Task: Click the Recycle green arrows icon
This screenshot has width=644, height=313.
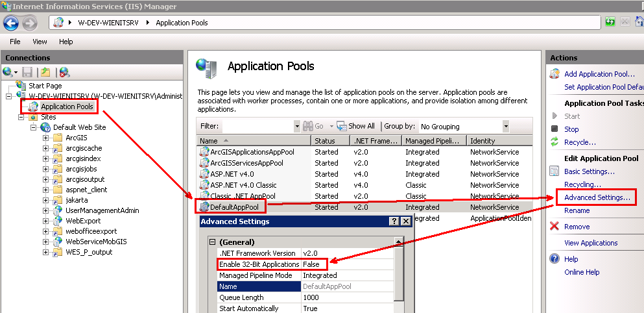Action: pos(555,142)
